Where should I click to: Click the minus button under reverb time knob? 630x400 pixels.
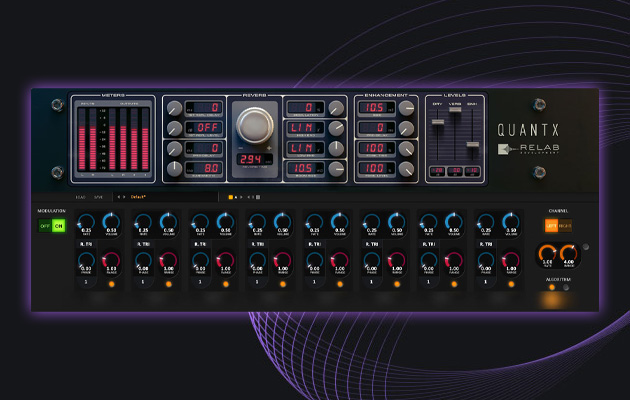[x=241, y=148]
